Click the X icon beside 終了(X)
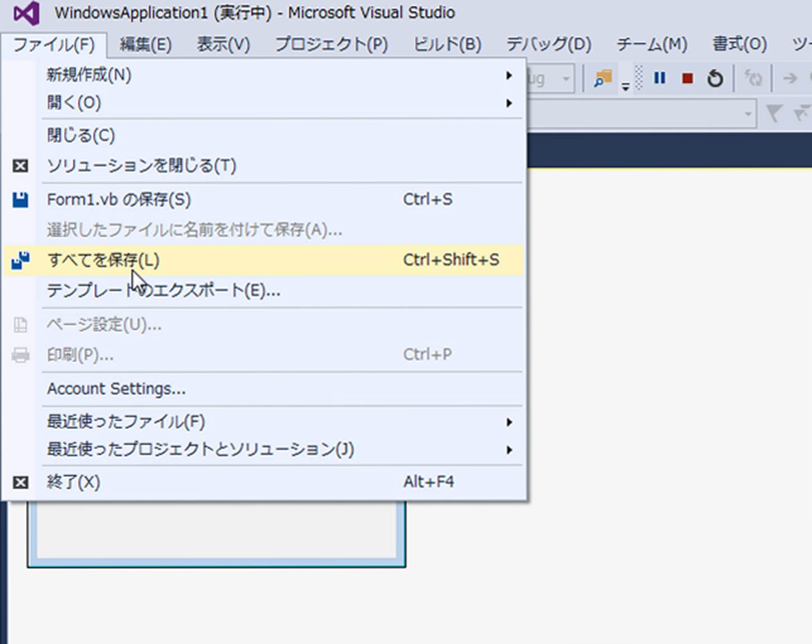This screenshot has width=812, height=644. click(21, 482)
